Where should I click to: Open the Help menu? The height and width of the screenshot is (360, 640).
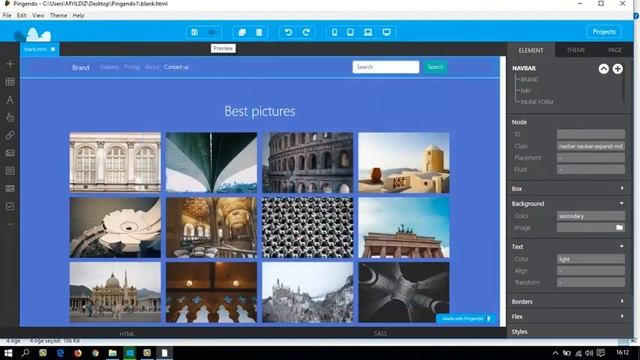78,16
